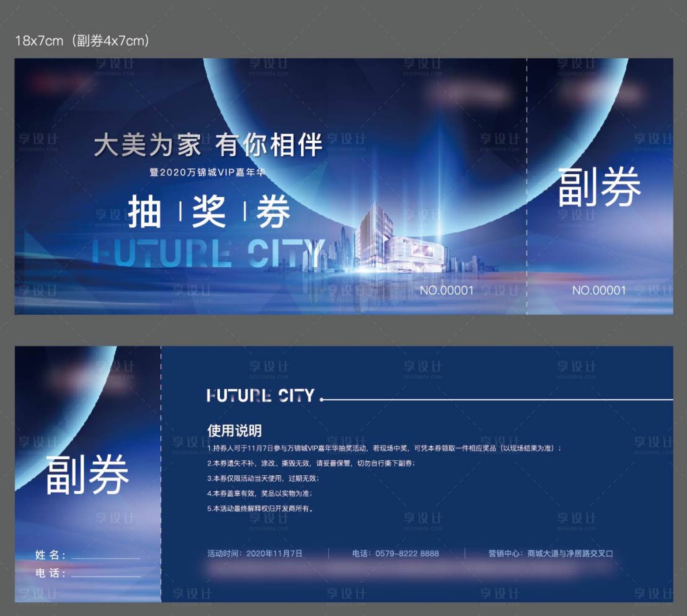Toggle the dashed perforation line between ticket sections
687x616 pixels.
pos(527,188)
